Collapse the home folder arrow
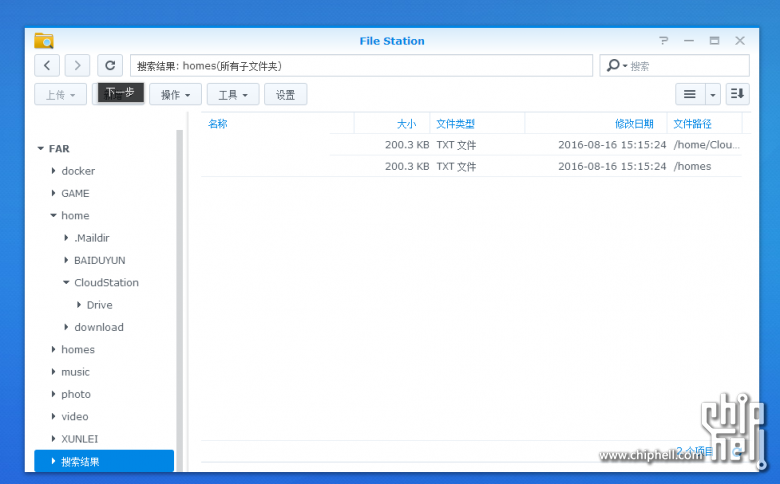 tap(53, 215)
